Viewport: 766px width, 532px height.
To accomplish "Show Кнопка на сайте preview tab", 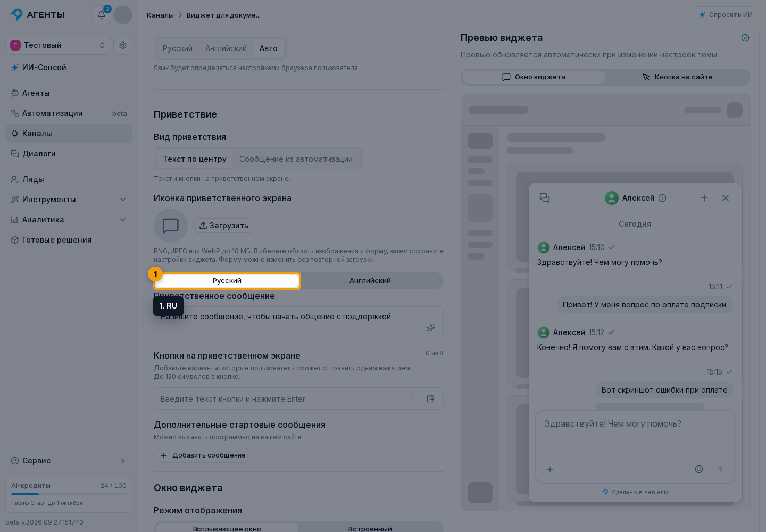I will [677, 77].
